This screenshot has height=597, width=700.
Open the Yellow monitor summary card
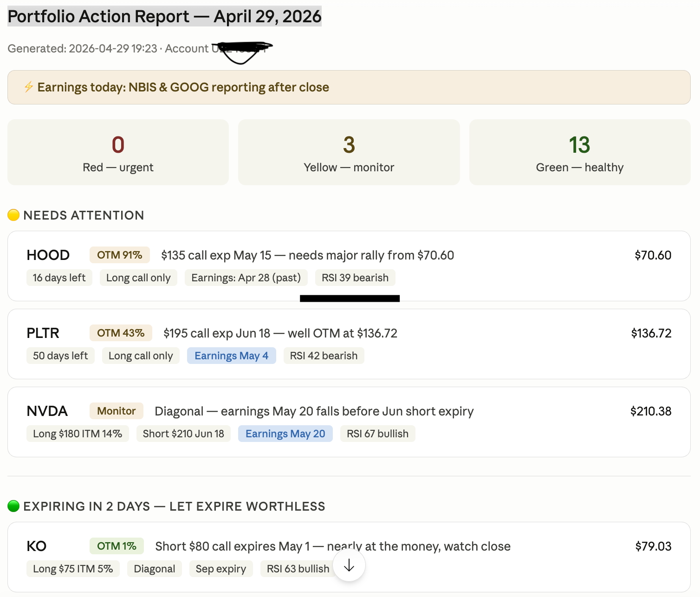click(349, 152)
